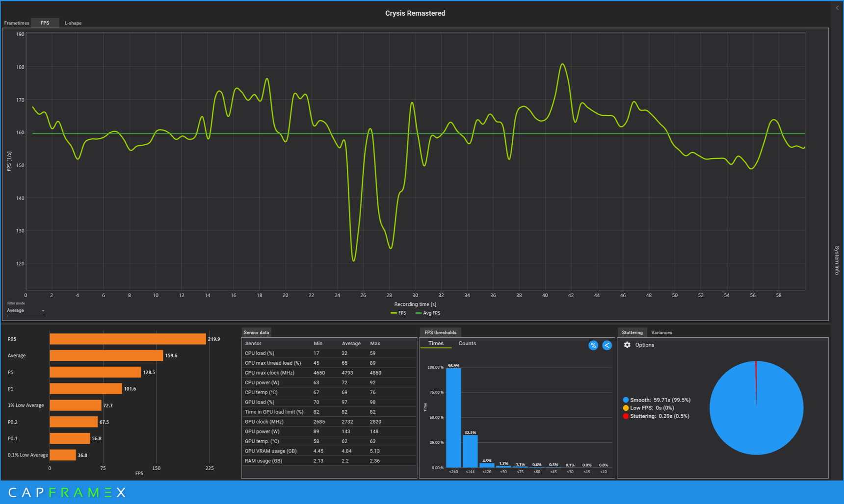Toggle percentage display in FPS thresholds
Viewport: 844px width, 504px height.
(x=593, y=345)
